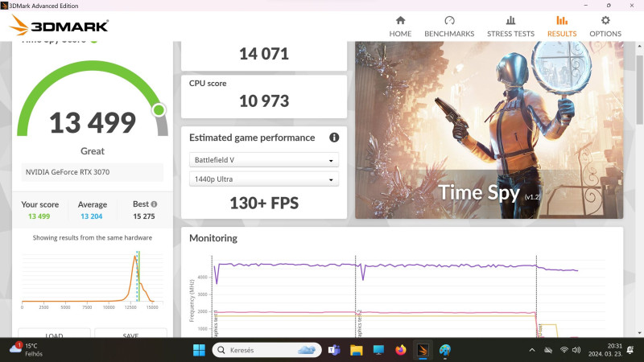Click the SAVE button
The height and width of the screenshot is (362, 644).
point(130,333)
